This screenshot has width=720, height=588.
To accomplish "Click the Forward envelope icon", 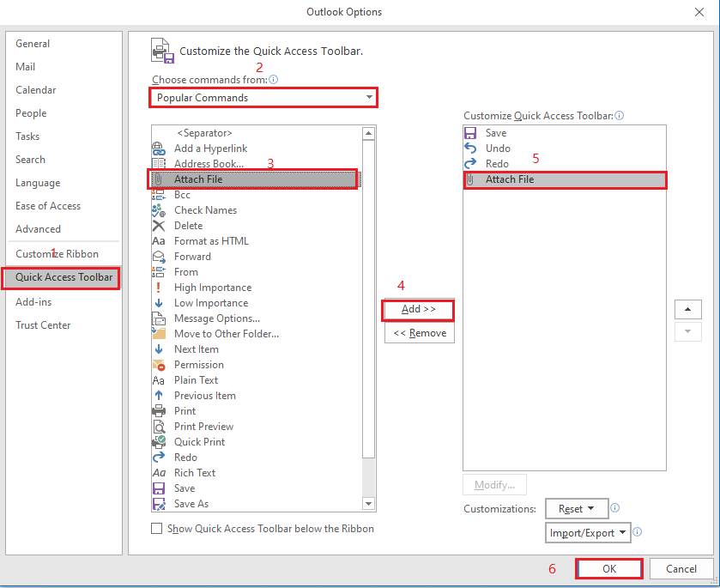I will pyautogui.click(x=159, y=257).
